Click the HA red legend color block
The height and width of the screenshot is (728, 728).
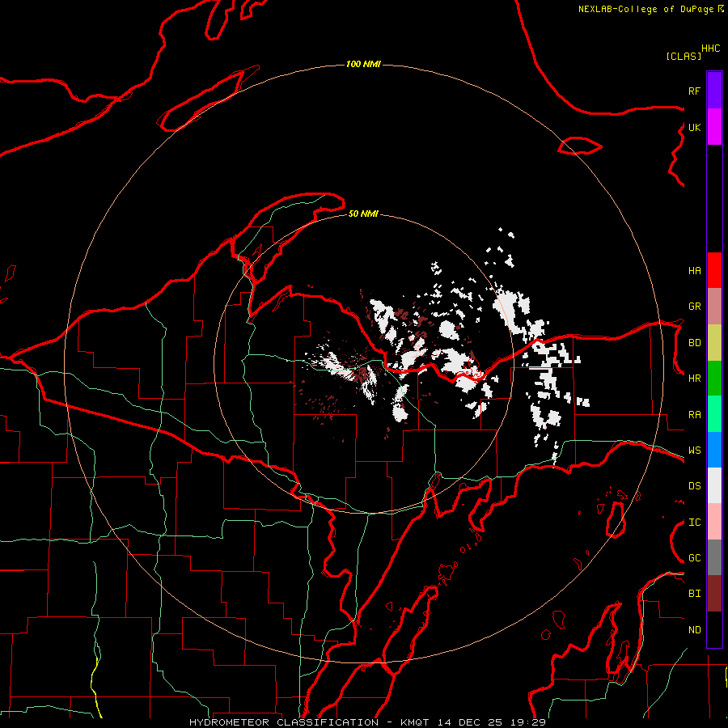pyautogui.click(x=714, y=270)
